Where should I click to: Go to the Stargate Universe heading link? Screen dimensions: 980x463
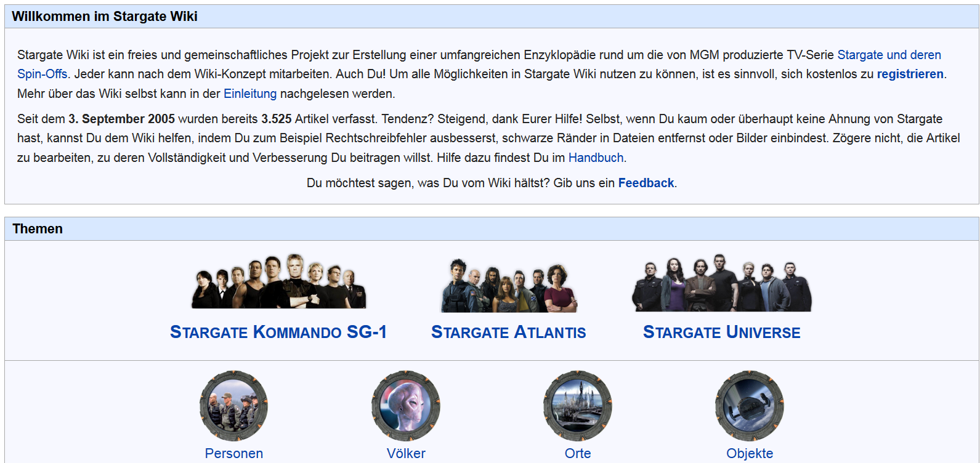click(722, 332)
